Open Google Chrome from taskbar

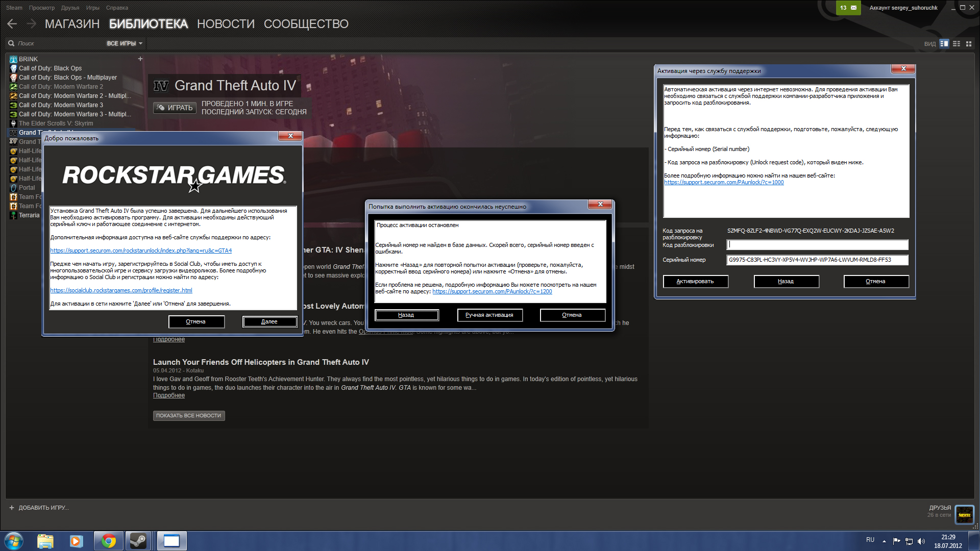tap(108, 541)
